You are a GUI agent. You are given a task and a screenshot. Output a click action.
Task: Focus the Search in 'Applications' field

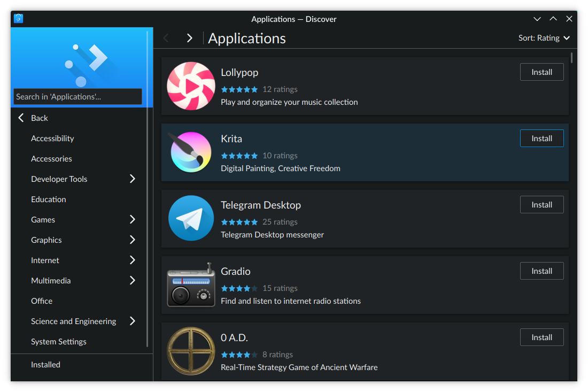tap(78, 96)
